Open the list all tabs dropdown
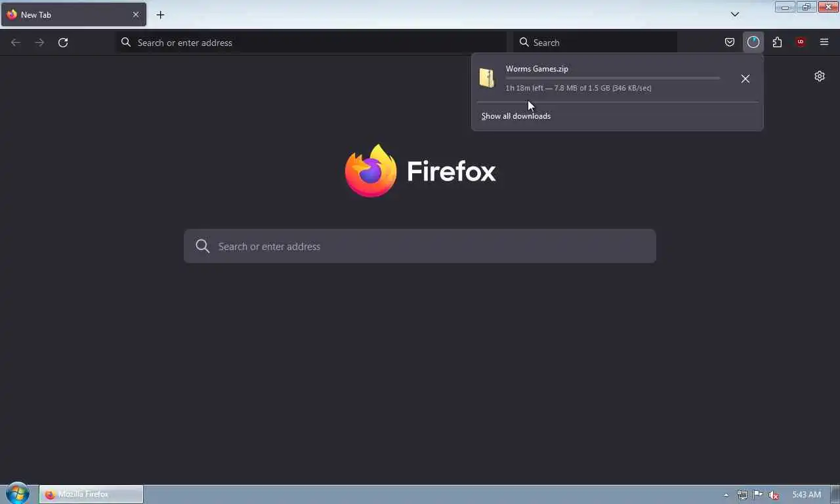The image size is (840, 504). [735, 14]
